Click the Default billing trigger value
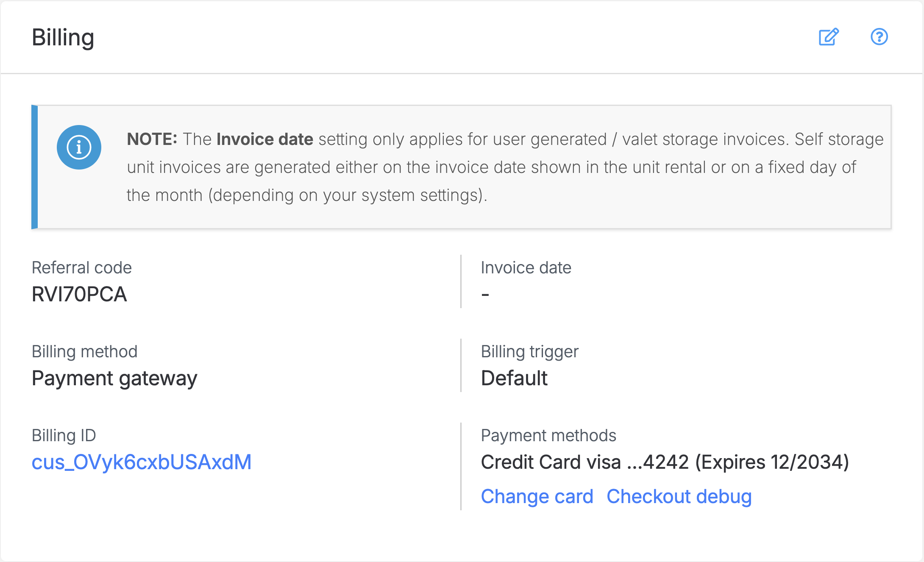This screenshot has width=924, height=562. 514,378
